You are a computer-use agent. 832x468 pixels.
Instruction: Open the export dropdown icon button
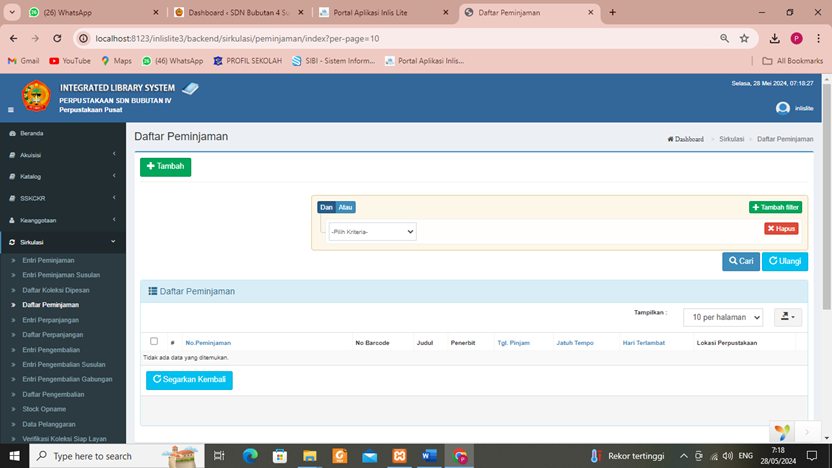(787, 316)
